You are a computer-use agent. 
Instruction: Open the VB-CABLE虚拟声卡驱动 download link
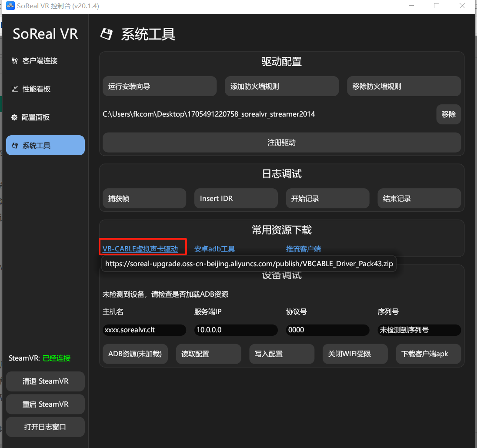[x=140, y=249]
